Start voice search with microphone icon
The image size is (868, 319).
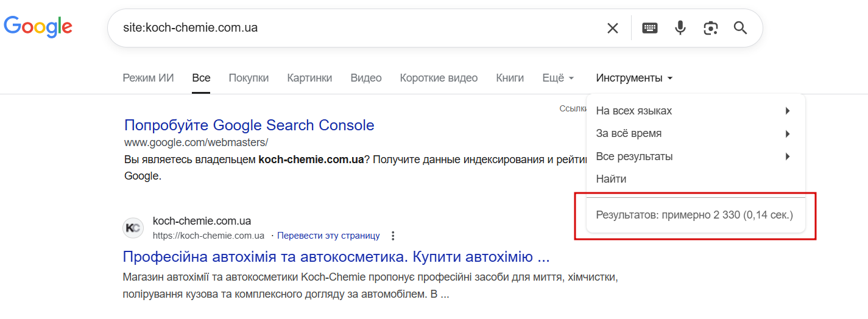coord(680,28)
